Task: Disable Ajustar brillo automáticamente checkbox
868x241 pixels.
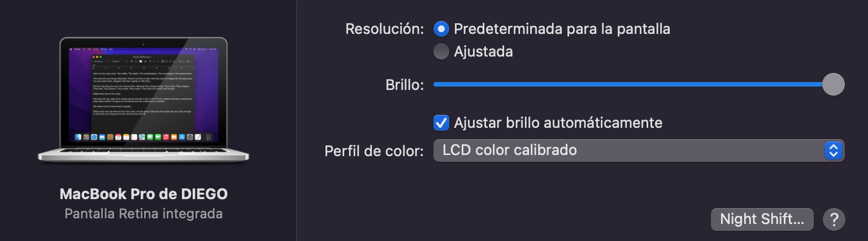Action: pyautogui.click(x=441, y=122)
